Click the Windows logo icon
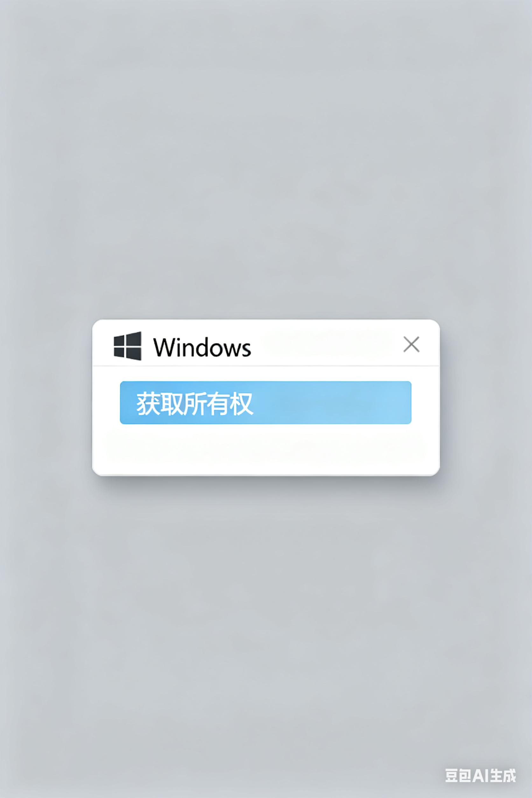Image resolution: width=532 pixels, height=798 pixels. (128, 346)
